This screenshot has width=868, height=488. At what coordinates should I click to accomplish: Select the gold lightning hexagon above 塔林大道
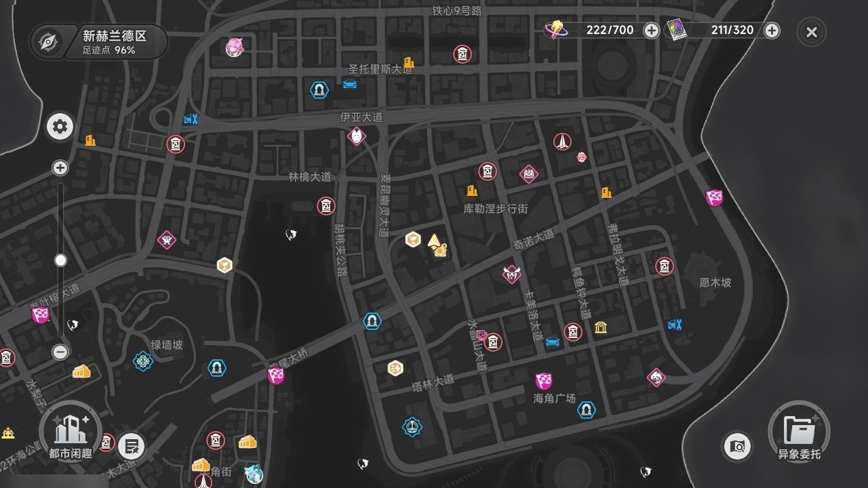396,368
